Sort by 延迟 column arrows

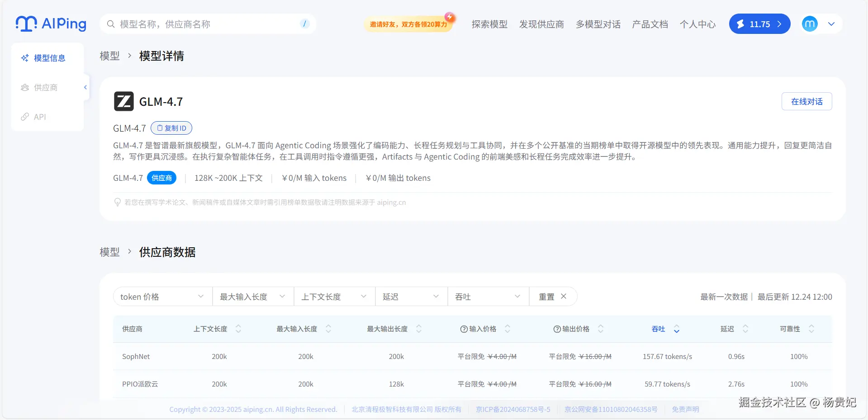tap(745, 329)
